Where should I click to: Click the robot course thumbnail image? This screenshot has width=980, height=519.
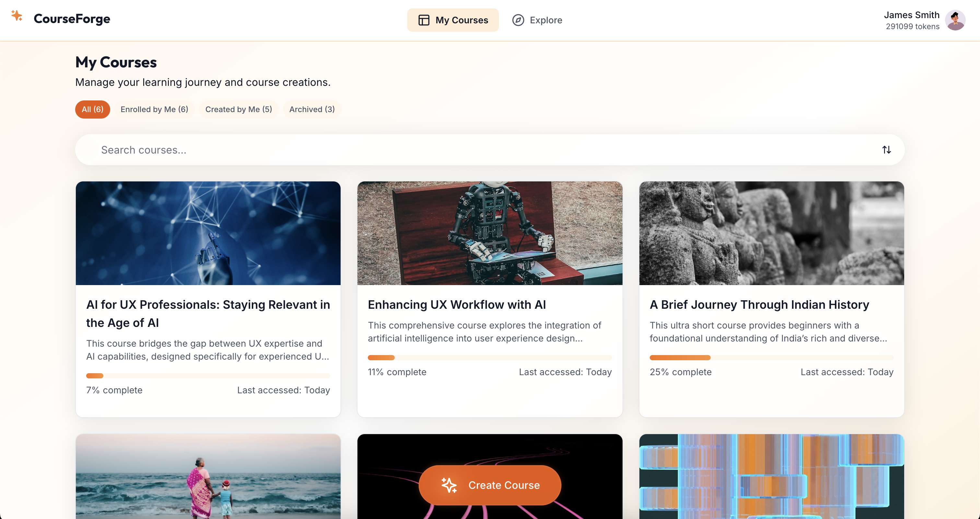tap(490, 233)
